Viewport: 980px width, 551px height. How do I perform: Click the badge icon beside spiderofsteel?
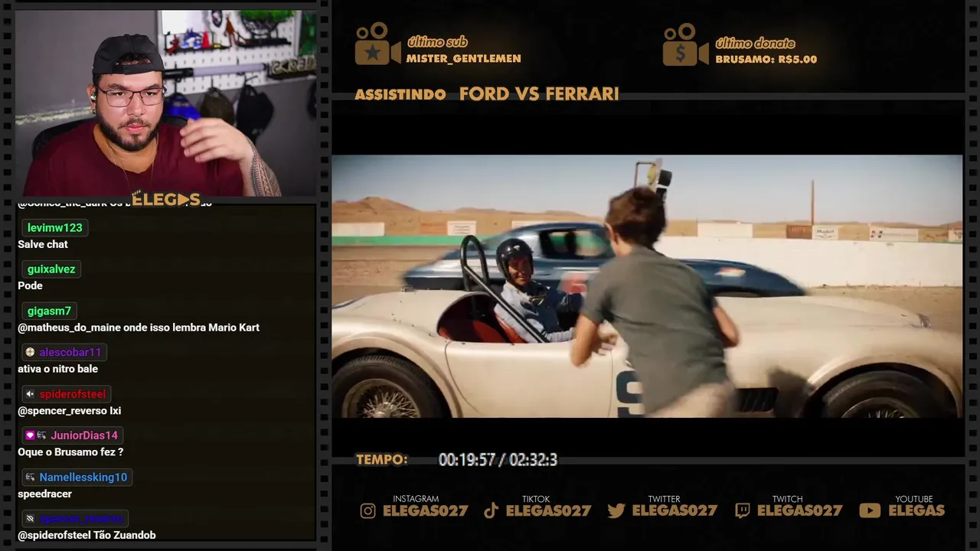tap(30, 394)
